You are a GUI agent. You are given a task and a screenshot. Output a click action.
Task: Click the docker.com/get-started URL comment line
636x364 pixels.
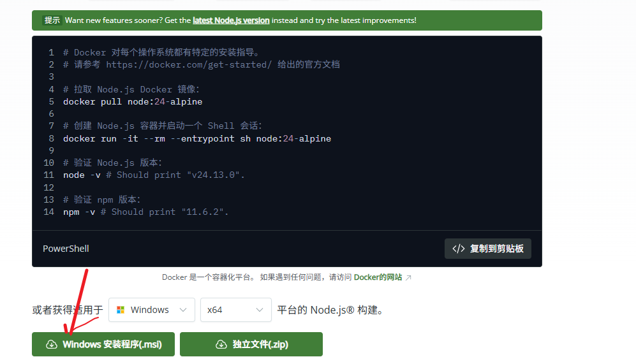tap(201, 64)
